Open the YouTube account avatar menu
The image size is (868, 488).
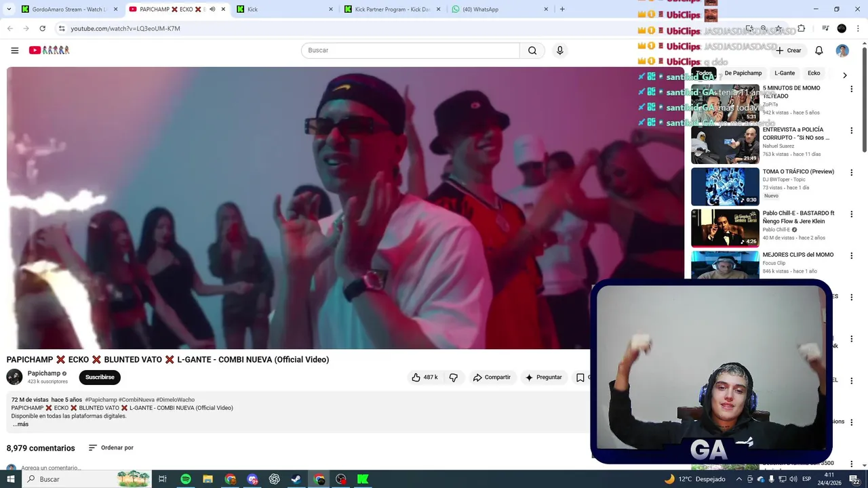click(x=842, y=50)
